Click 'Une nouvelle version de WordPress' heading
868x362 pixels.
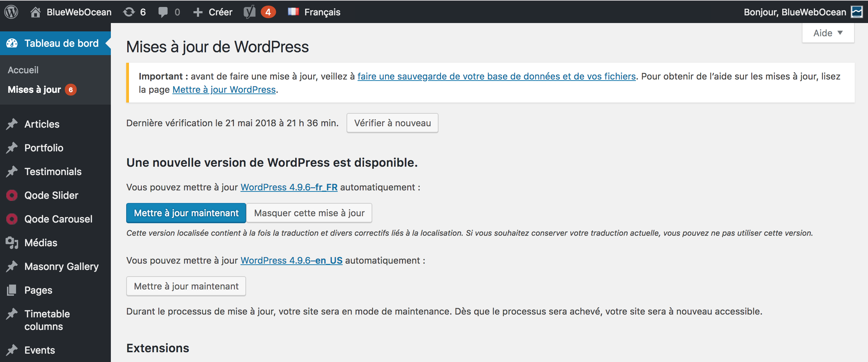(x=272, y=163)
